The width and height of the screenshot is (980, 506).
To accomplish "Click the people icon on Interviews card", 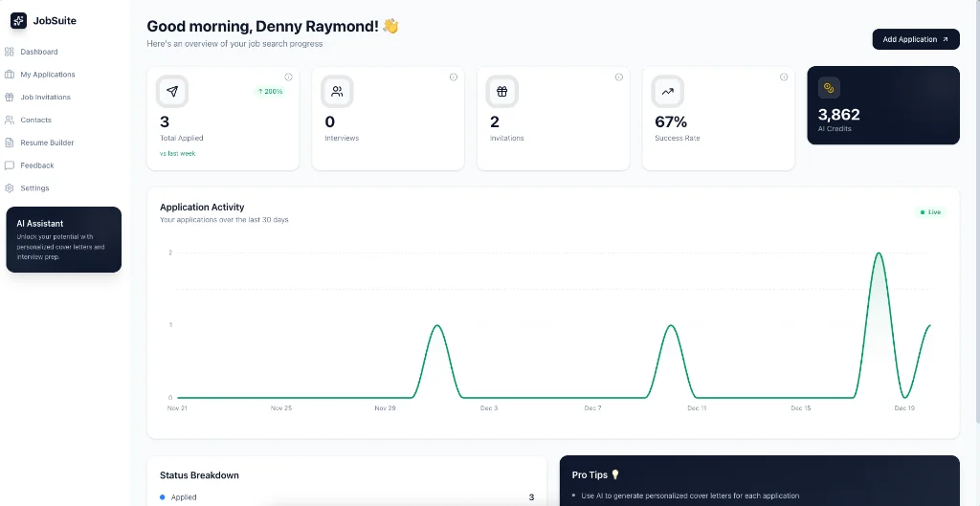I will 337,92.
